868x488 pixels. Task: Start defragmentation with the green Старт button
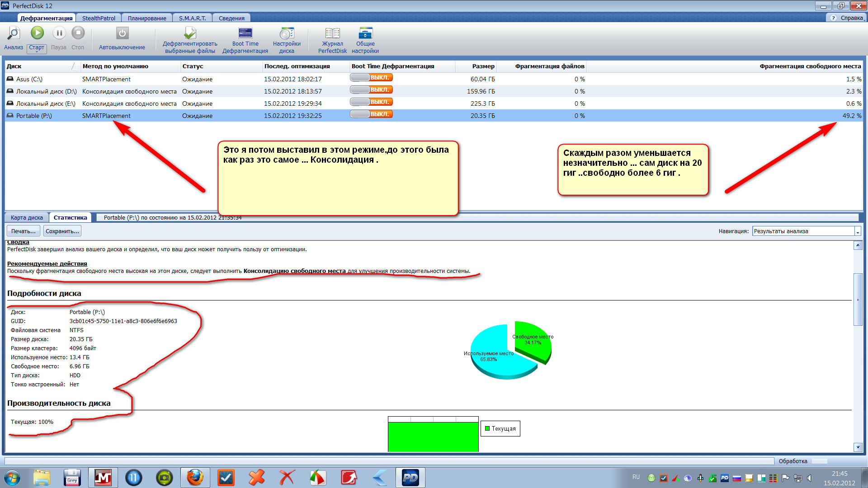(x=37, y=33)
